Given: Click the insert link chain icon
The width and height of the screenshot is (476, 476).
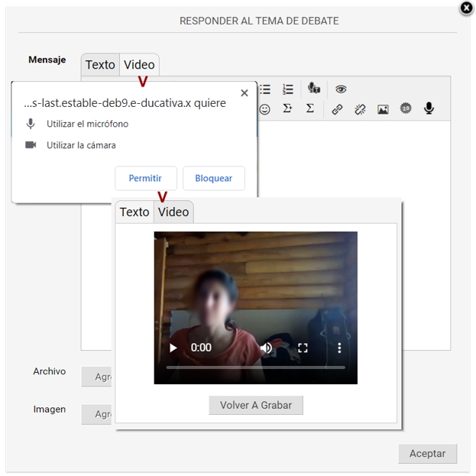Looking at the screenshot, I should [337, 109].
